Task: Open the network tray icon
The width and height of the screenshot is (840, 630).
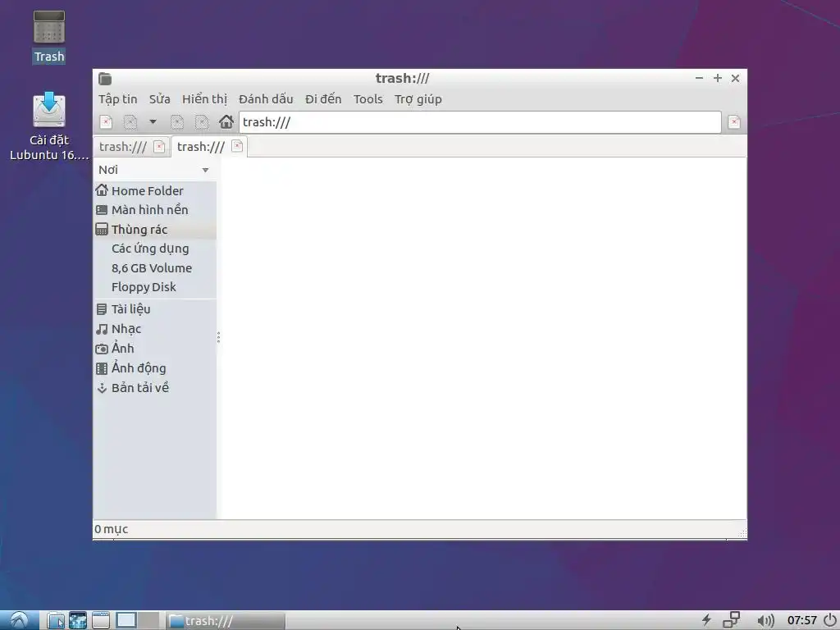Action: [731, 620]
